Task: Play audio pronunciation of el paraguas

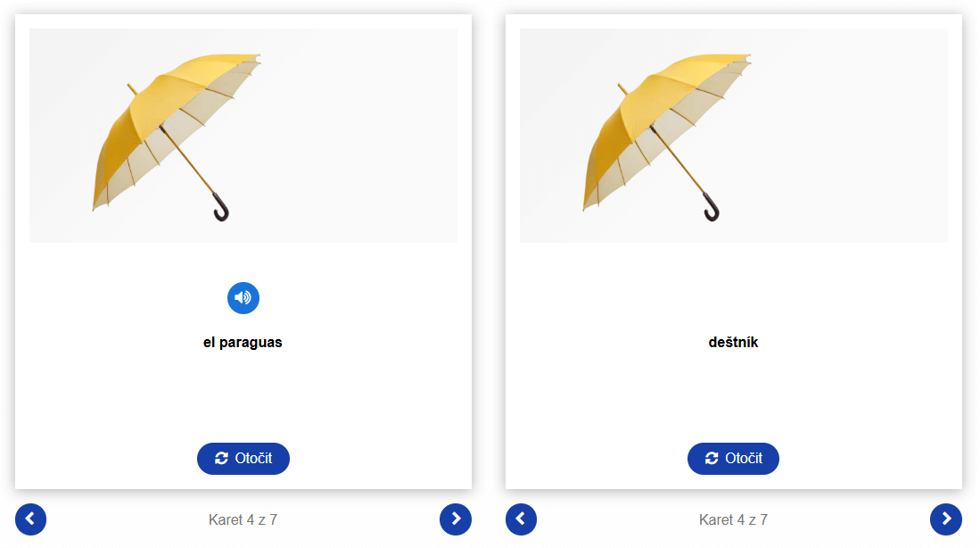Action: click(243, 298)
